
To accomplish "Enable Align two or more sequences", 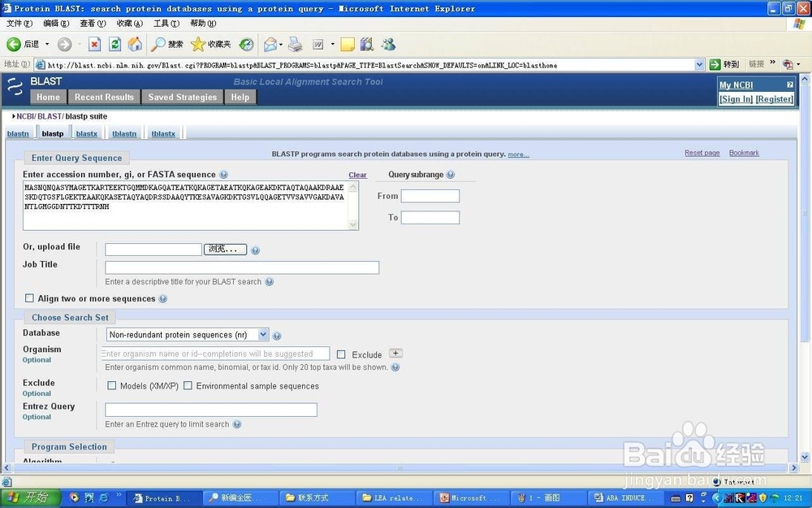I will 29,298.
